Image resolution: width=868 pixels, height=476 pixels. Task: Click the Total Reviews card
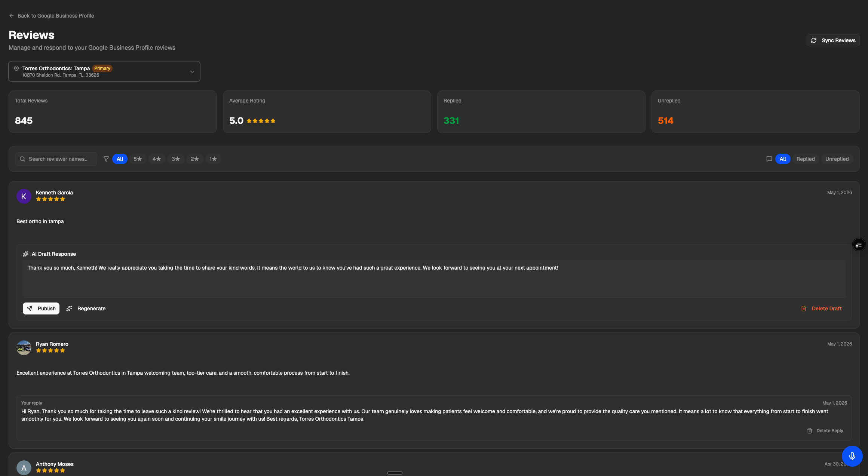pos(113,112)
